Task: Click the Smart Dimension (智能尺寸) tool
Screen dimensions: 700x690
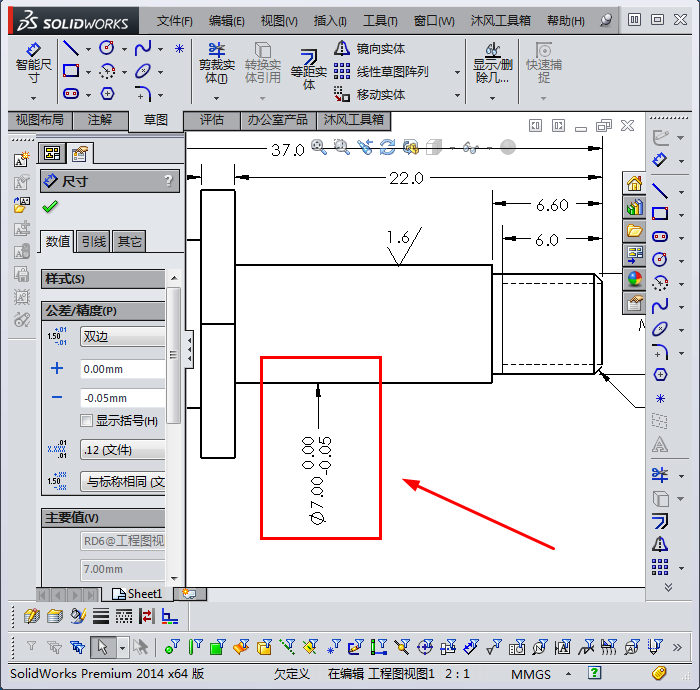Action: pyautogui.click(x=33, y=63)
